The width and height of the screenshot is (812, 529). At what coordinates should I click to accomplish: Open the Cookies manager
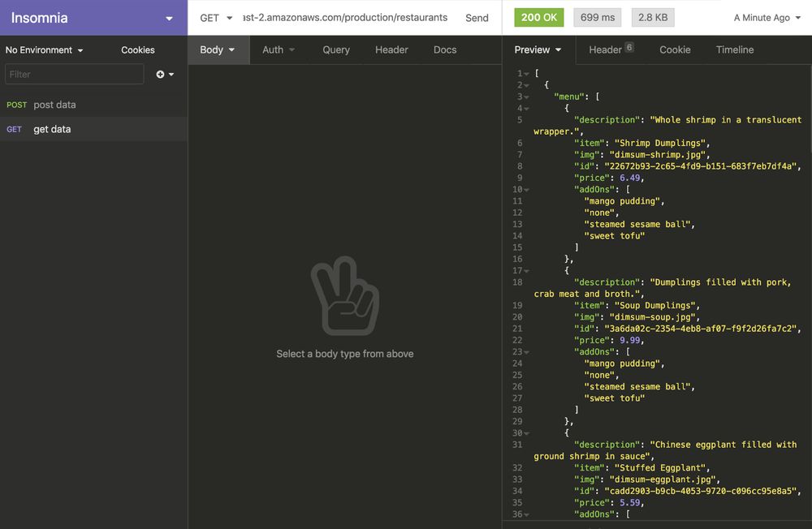pyautogui.click(x=138, y=50)
